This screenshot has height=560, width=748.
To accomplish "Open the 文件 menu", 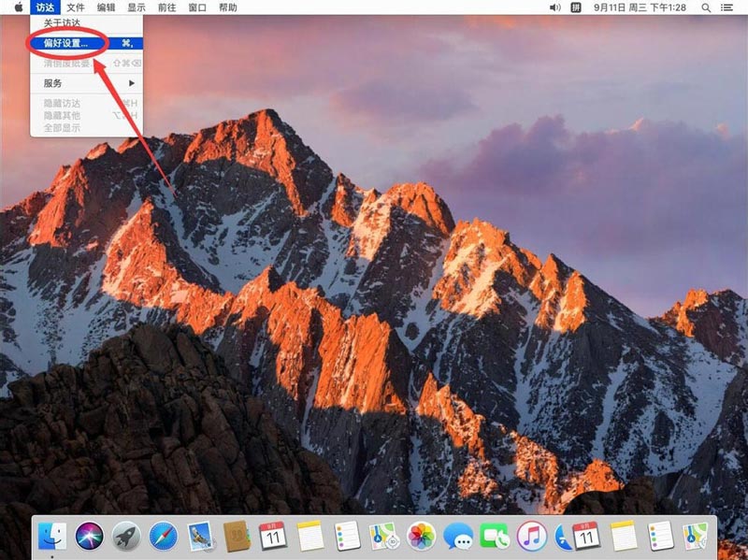I will (x=76, y=7).
